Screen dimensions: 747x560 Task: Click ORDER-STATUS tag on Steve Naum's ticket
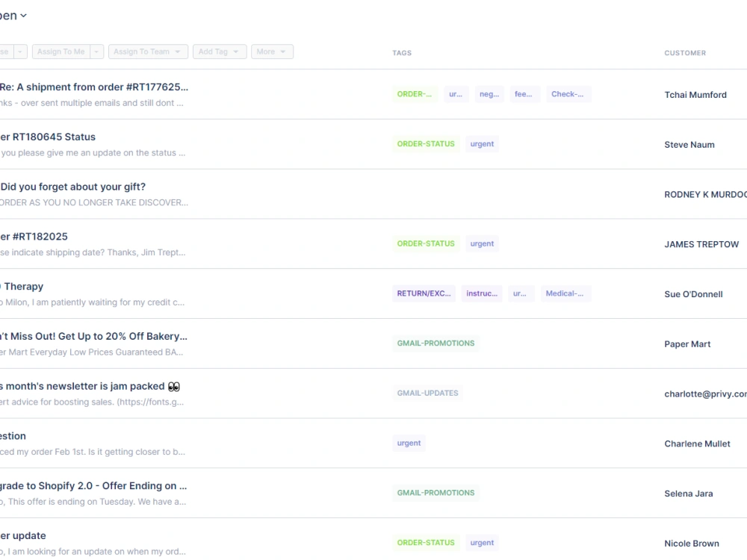(426, 144)
